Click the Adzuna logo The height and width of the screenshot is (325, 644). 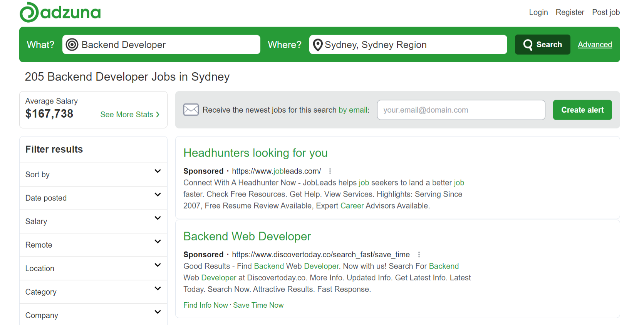[60, 12]
